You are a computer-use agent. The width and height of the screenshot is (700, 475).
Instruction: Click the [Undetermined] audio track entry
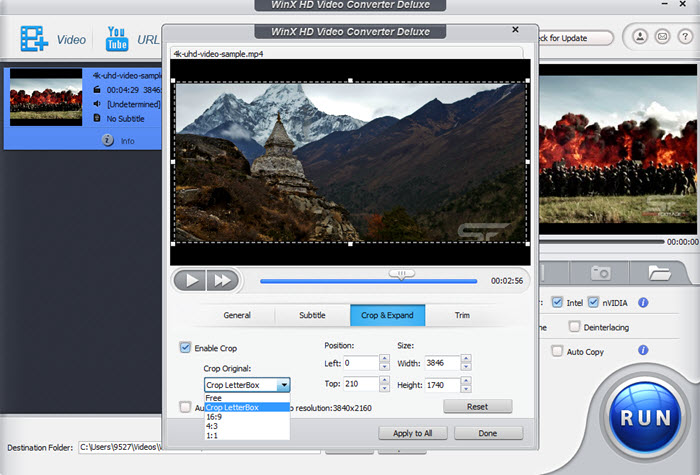133,104
